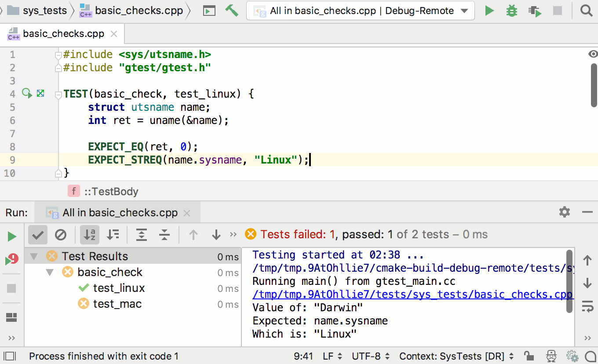598x364 pixels.
Task: Collapse all test results
Action: pos(164,235)
